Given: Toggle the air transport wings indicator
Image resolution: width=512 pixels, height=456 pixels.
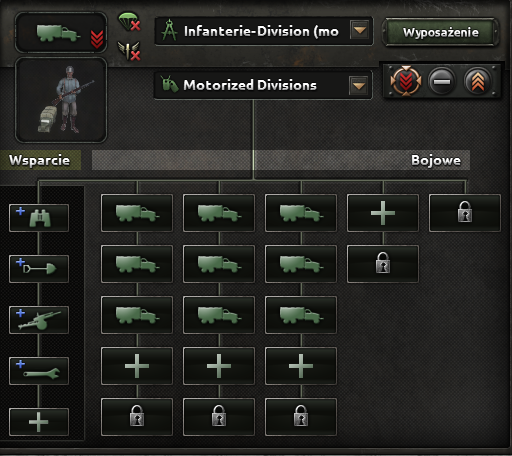Looking at the screenshot, I should coord(129,51).
